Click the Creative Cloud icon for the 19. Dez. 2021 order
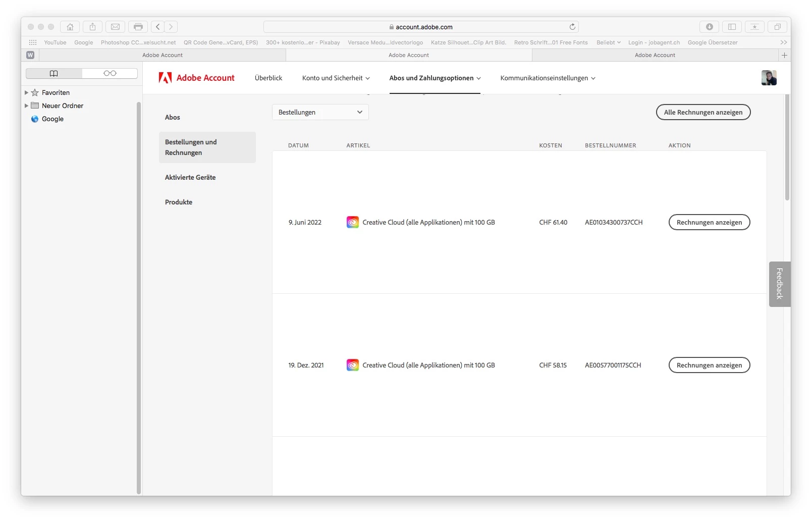 (353, 365)
